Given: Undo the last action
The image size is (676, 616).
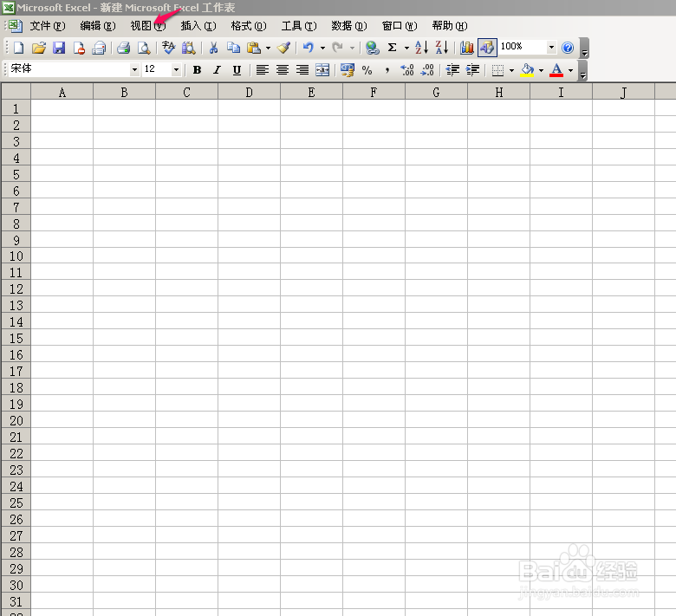Looking at the screenshot, I should pos(308,48).
